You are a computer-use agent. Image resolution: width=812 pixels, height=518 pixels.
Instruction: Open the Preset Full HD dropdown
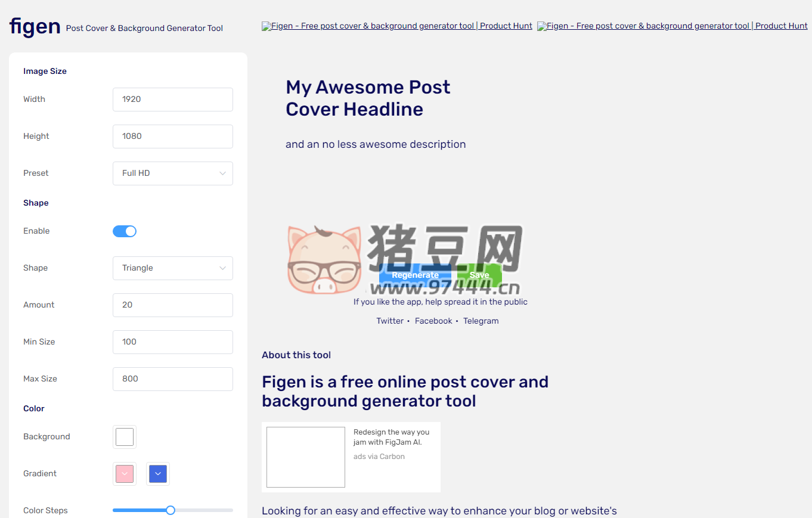point(173,173)
